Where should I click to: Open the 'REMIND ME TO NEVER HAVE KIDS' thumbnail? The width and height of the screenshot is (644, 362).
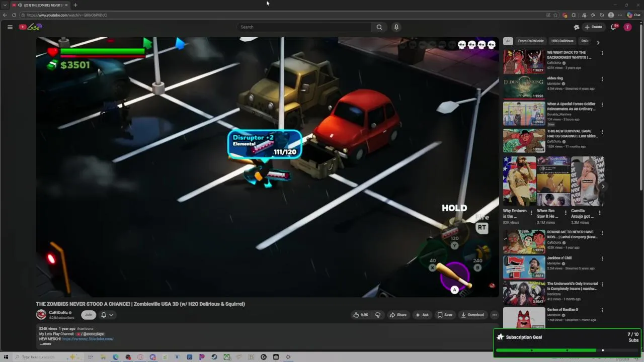[x=524, y=242]
